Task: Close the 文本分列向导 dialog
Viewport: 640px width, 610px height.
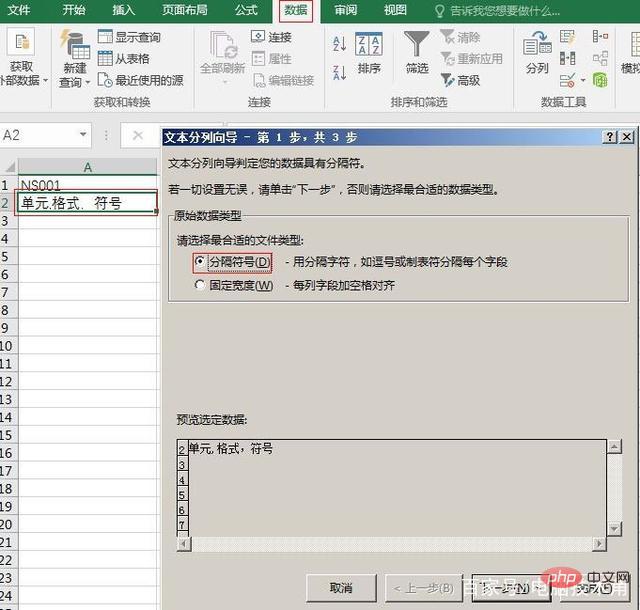Action: point(627,137)
